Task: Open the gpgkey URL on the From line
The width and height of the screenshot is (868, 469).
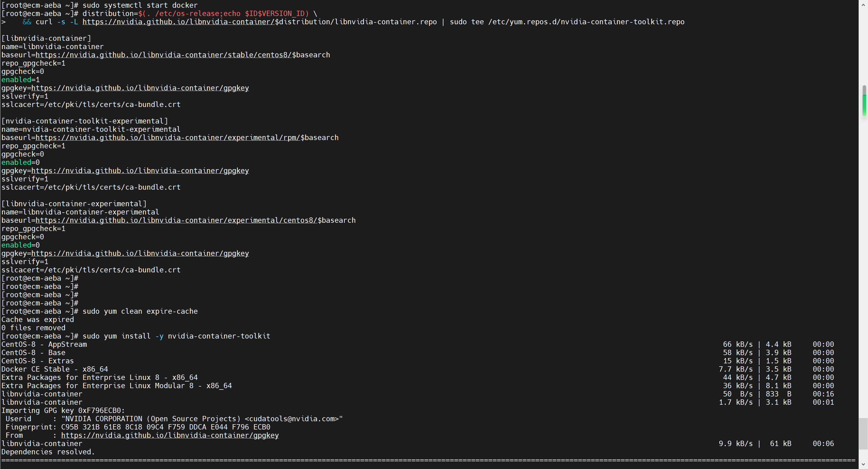Action: pyautogui.click(x=170, y=435)
